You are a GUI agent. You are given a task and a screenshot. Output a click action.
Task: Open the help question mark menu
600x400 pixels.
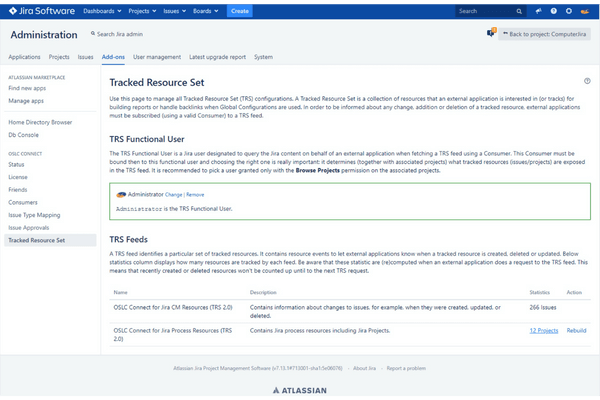coord(553,11)
